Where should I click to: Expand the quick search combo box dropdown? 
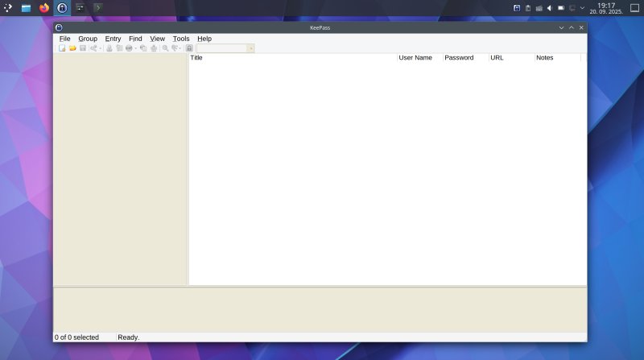pos(250,48)
